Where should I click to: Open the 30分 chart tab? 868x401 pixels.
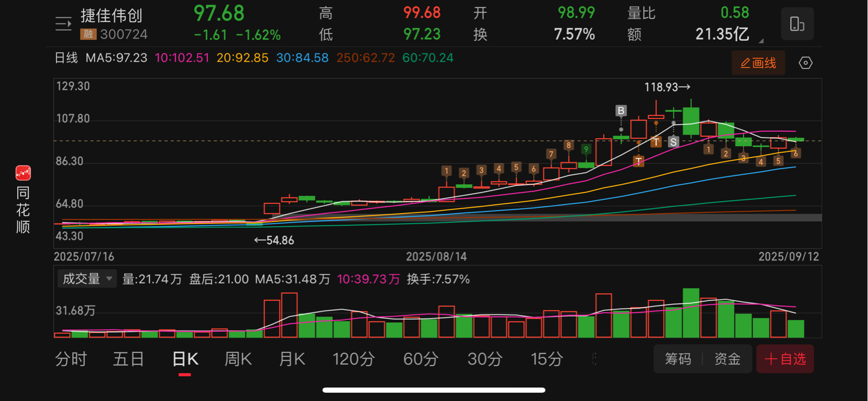[x=485, y=359]
